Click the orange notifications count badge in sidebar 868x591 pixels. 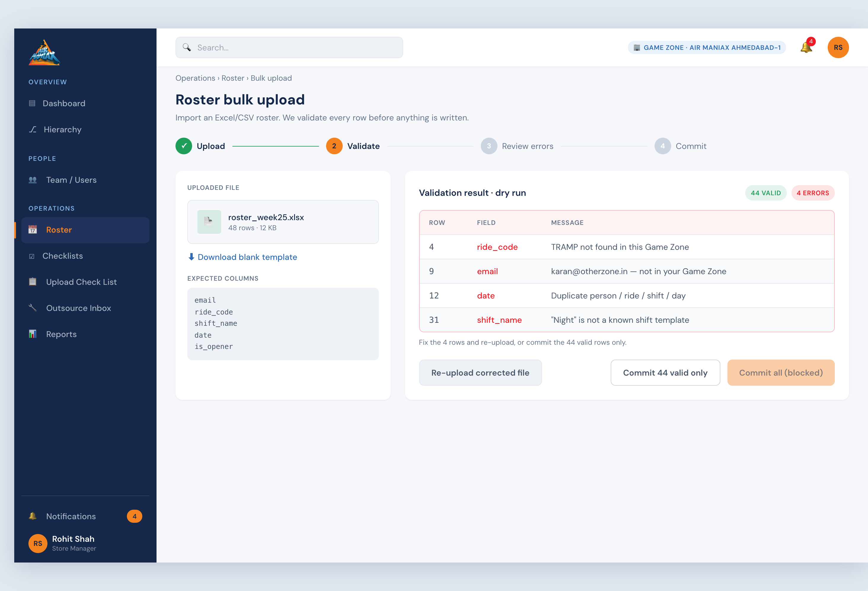tap(135, 516)
